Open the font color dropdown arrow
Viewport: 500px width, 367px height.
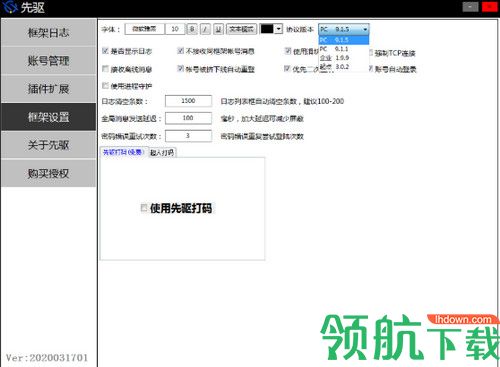click(279, 29)
